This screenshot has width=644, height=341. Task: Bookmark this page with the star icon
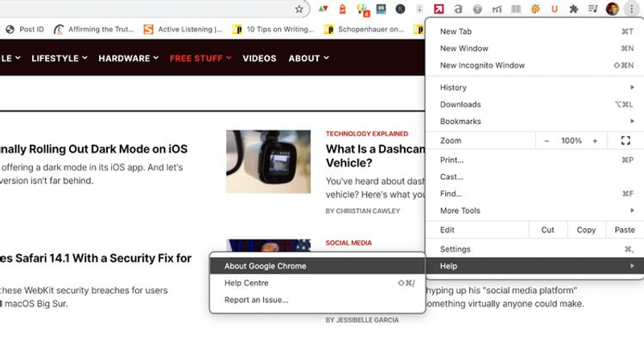point(299,9)
